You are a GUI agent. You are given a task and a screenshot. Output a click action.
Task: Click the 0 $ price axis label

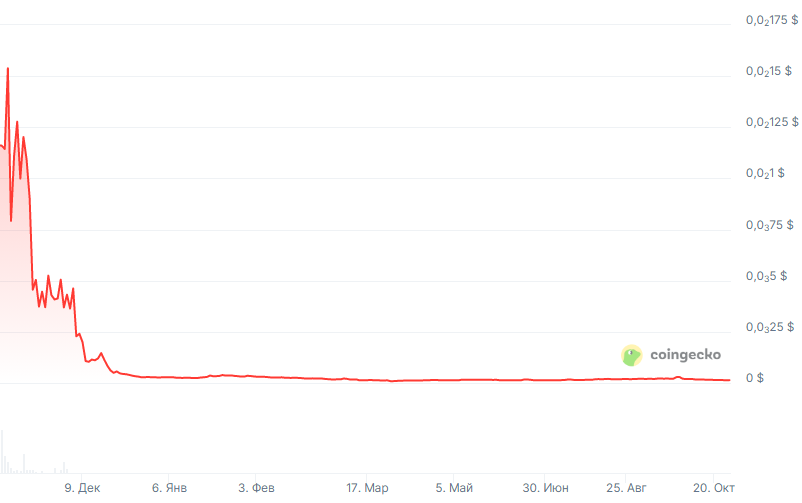pos(755,378)
